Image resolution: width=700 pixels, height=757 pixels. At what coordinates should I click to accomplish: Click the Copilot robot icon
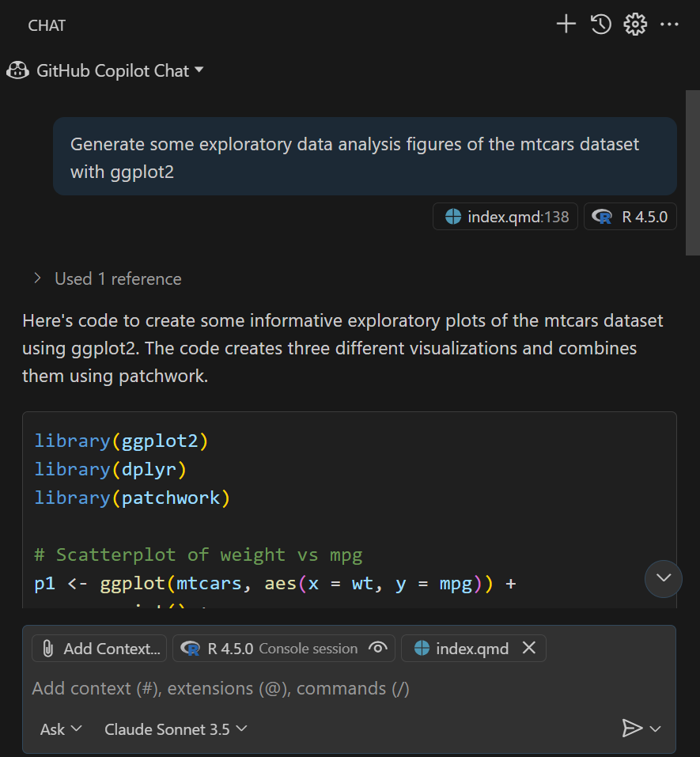click(17, 70)
